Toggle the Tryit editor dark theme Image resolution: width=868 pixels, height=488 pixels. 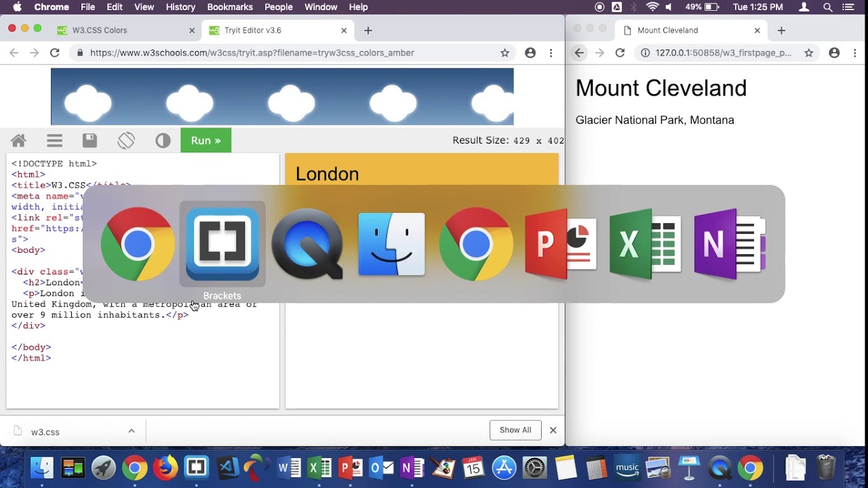(163, 140)
